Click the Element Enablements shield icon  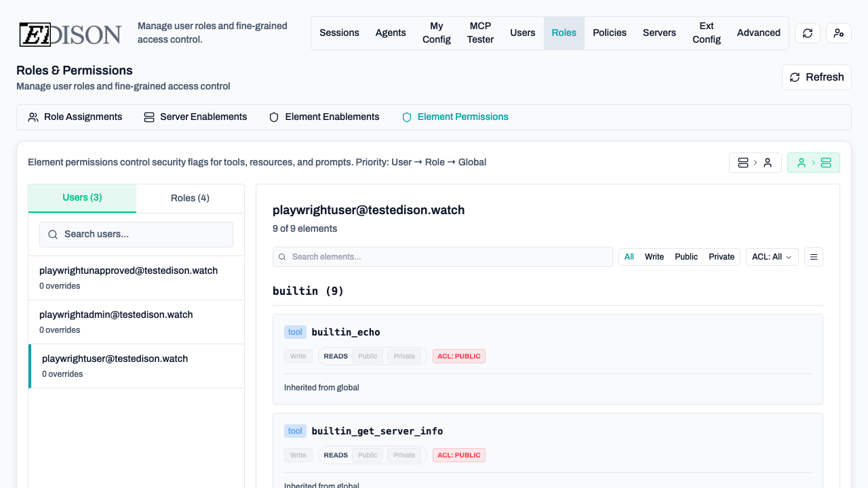[x=273, y=117]
